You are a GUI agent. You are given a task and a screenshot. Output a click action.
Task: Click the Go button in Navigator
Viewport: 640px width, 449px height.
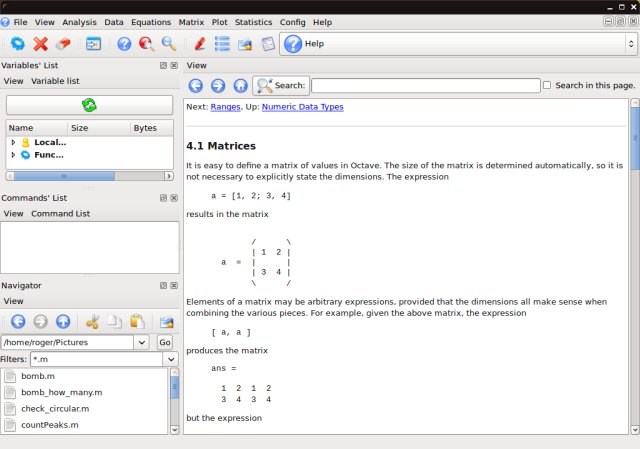tap(165, 342)
